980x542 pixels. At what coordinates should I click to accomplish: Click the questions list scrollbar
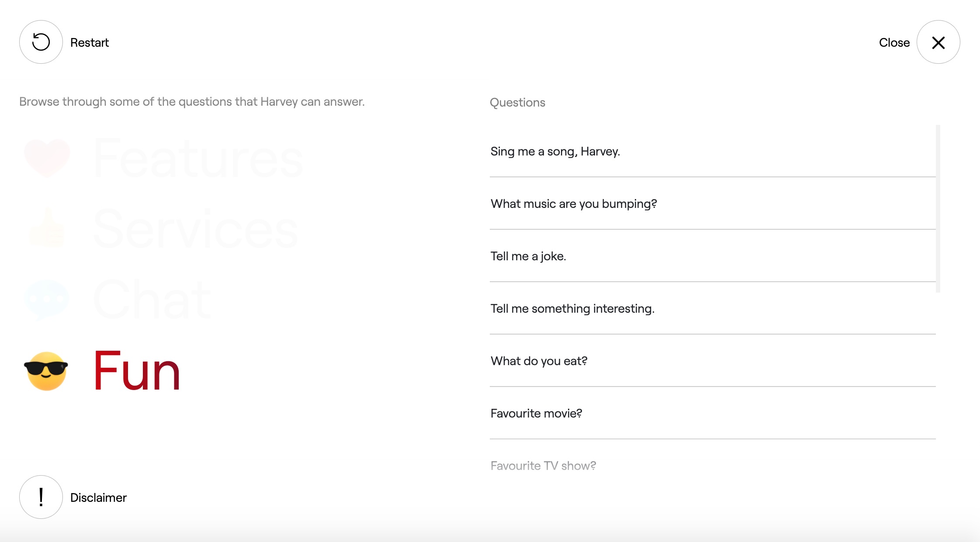pos(938,209)
